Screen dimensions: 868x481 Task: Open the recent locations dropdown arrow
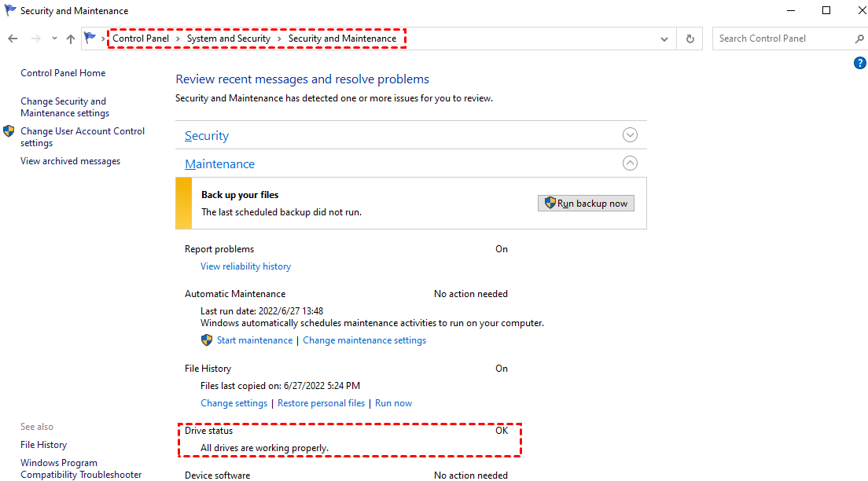[x=54, y=39]
